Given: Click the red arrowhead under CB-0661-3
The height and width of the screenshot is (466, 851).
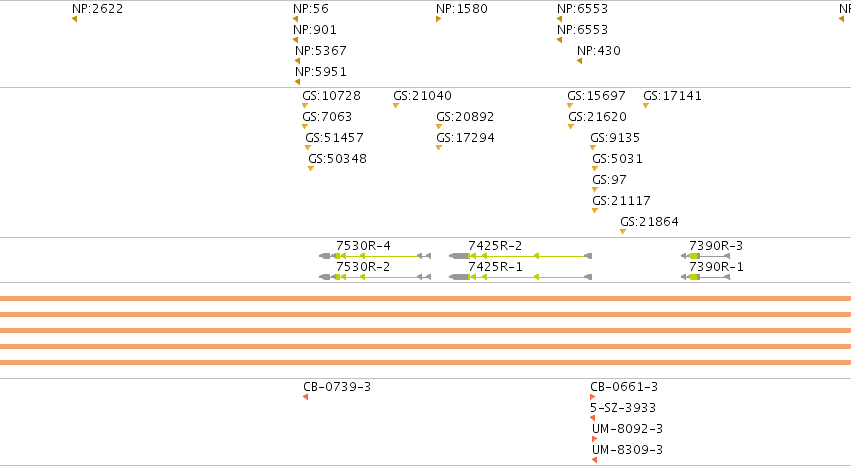Looking at the screenshot, I should point(593,397).
